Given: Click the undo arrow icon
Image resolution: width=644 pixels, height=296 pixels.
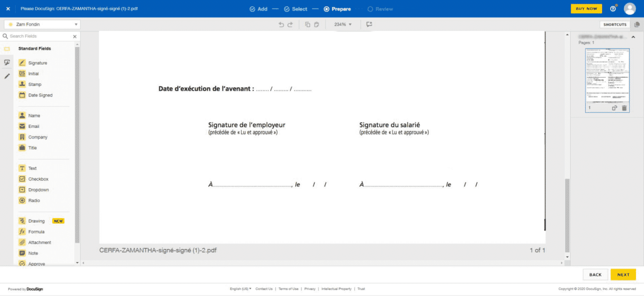Looking at the screenshot, I should click(281, 25).
